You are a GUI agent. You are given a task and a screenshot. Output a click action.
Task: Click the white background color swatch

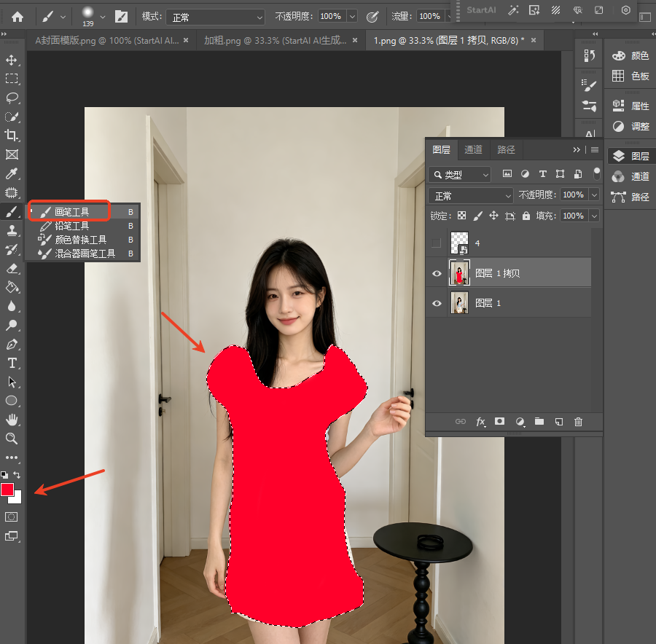click(17, 498)
